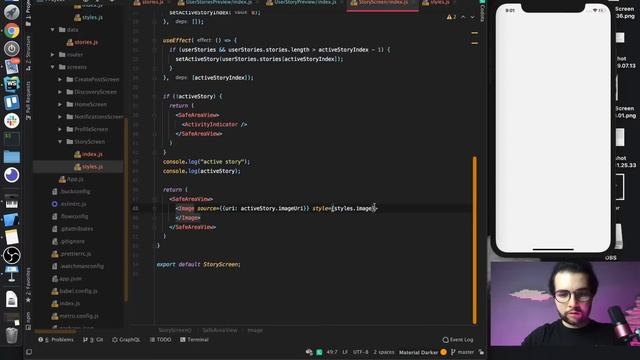Toggle the Favorites side panel tab
640x360 pixels.
point(28,285)
